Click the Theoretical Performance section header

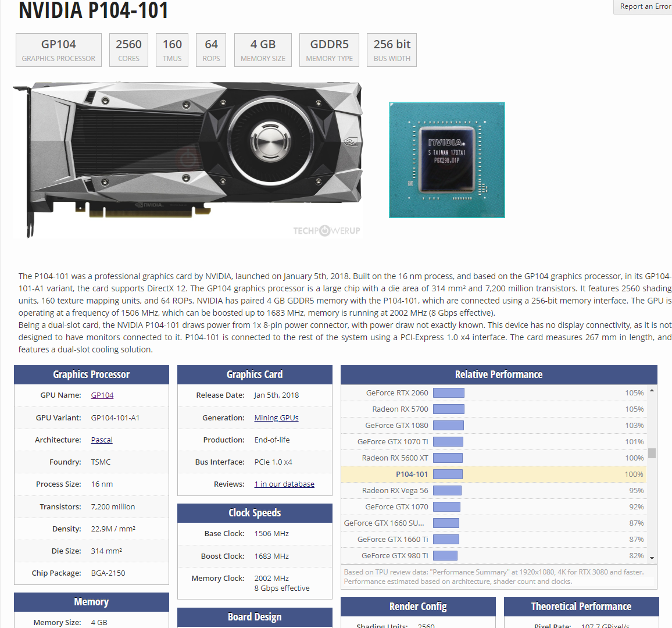581,606
